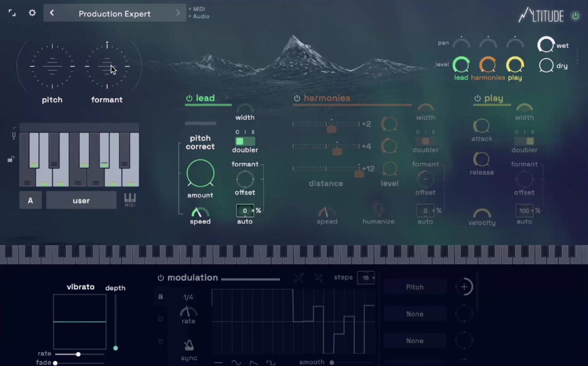This screenshot has width=588, height=366.
Task: Toggle the scale lock padlock icon
Action: pyautogui.click(x=11, y=159)
